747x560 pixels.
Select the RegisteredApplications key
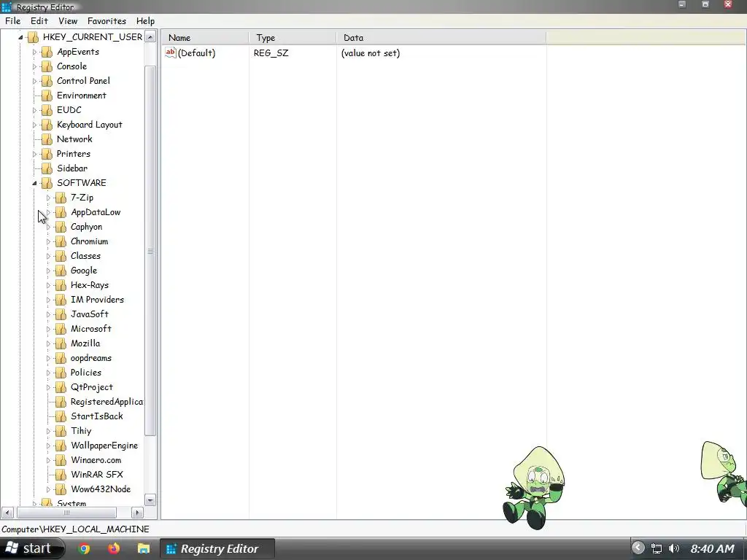pos(107,402)
